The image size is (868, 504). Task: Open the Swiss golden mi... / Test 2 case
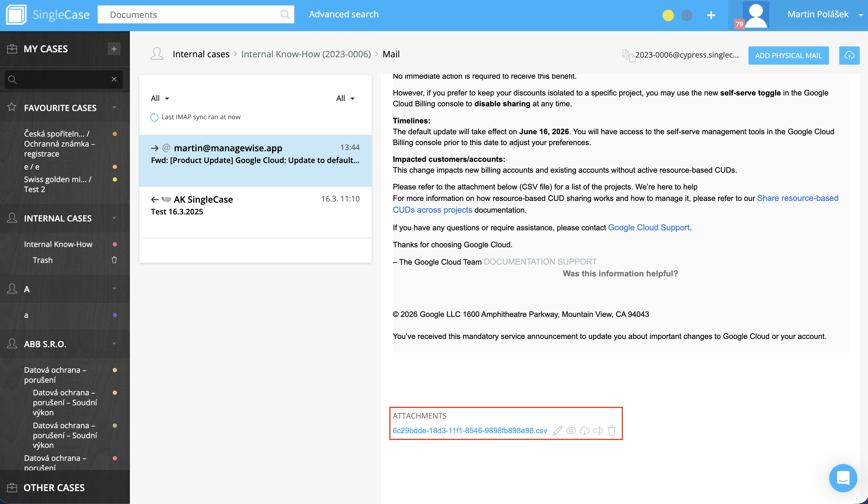58,184
